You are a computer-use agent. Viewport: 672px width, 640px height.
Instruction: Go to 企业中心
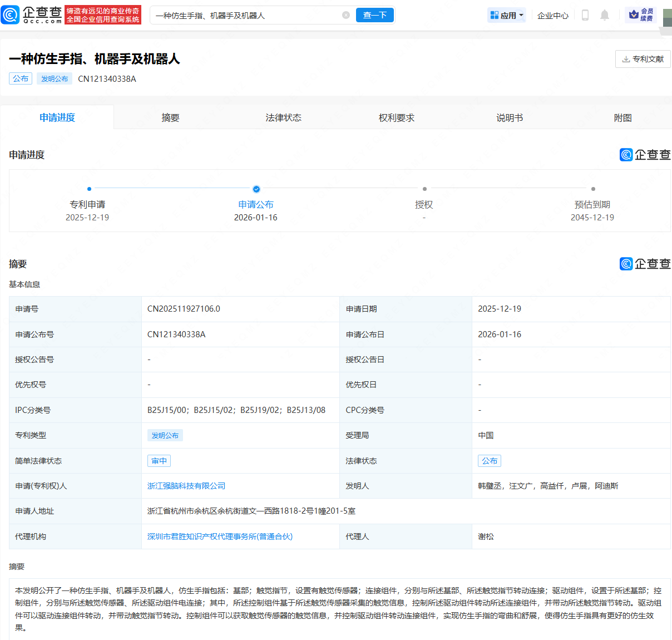tap(552, 15)
